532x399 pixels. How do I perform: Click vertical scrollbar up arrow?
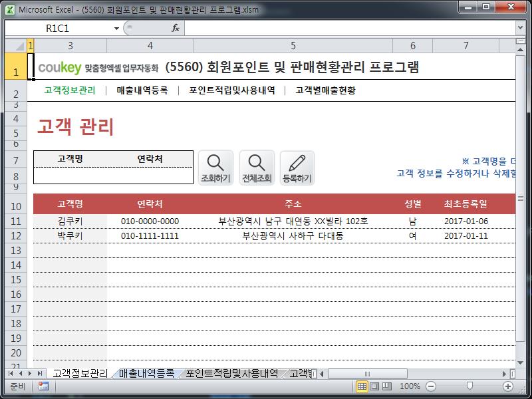(520, 50)
